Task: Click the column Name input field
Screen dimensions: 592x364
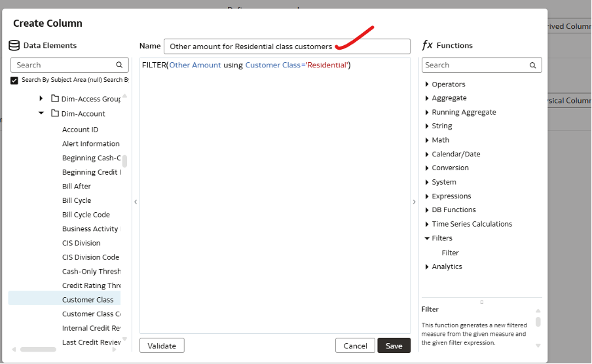Action: pos(287,46)
